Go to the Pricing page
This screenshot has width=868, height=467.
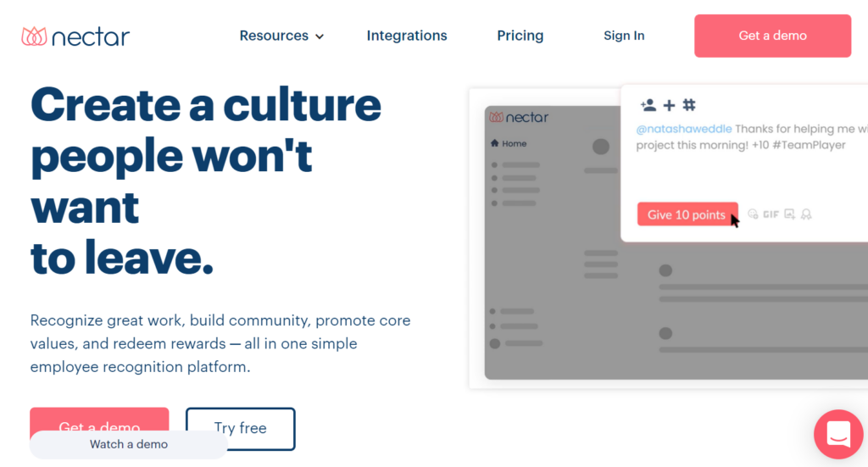(520, 36)
